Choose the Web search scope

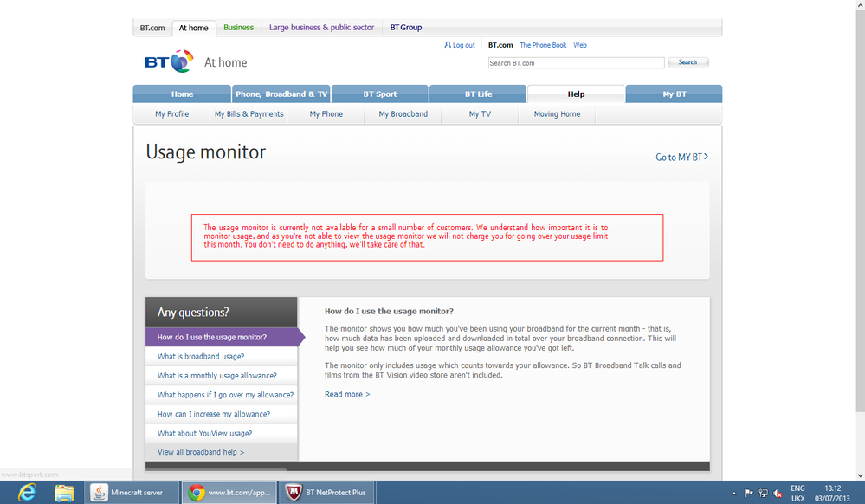[580, 45]
